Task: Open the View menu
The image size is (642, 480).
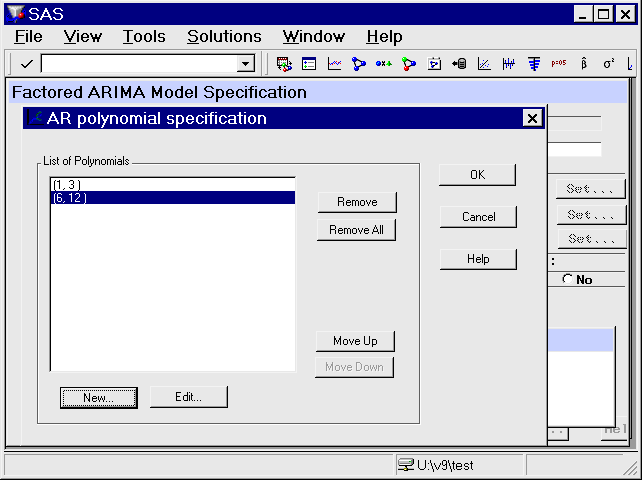Action: [x=82, y=37]
